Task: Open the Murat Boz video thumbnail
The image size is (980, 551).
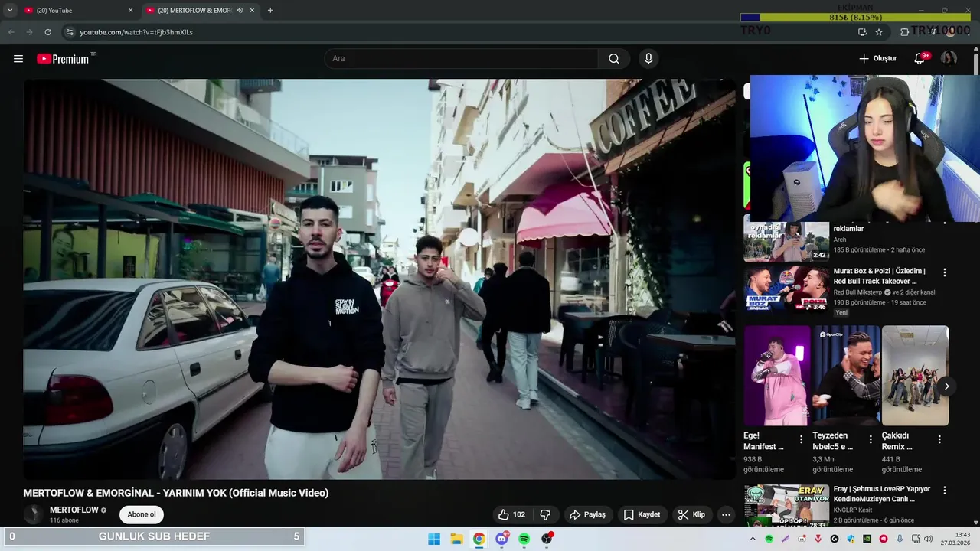Action: click(786, 289)
